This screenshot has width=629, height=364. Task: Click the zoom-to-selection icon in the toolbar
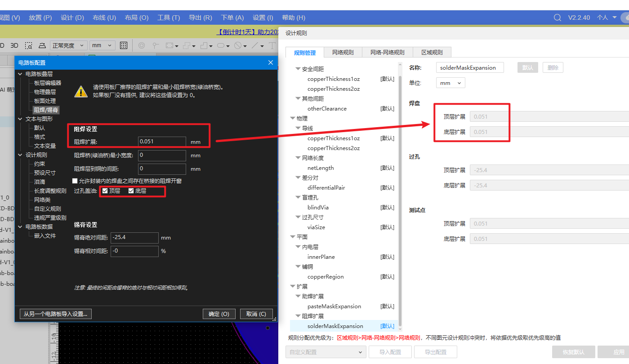[x=28, y=45]
